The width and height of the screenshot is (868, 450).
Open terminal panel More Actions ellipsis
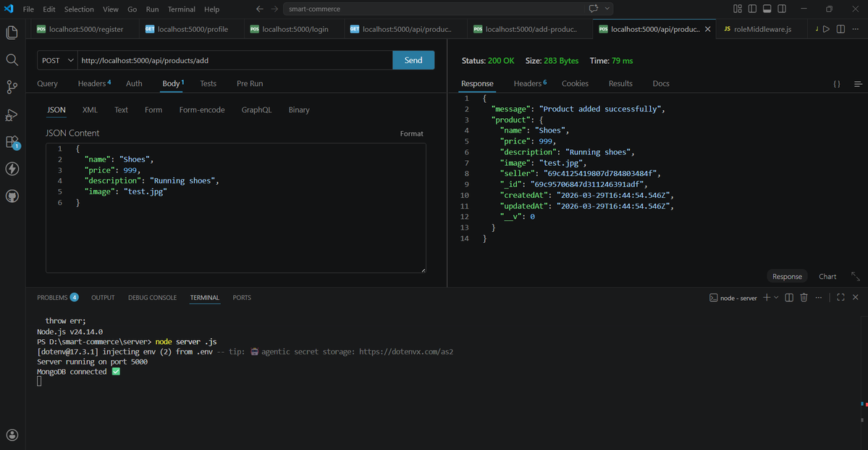819,298
